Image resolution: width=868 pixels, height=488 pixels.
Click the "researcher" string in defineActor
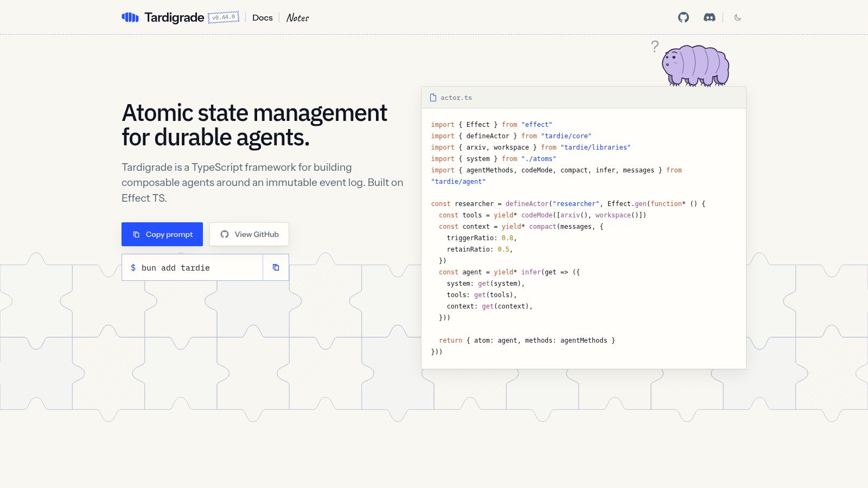576,204
